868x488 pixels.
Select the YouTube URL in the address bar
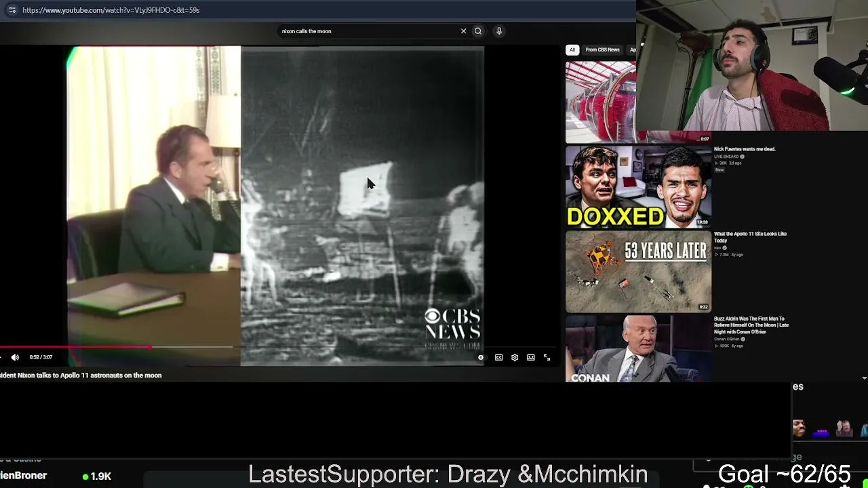click(111, 10)
